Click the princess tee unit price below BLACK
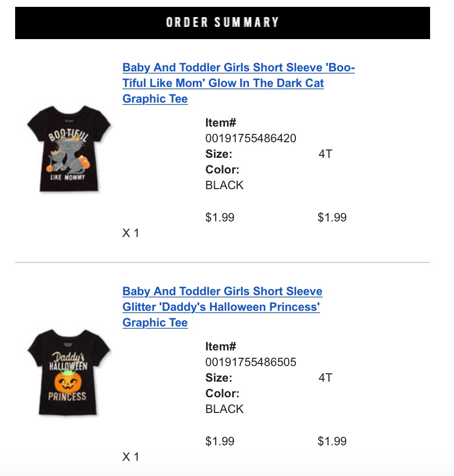 coord(220,441)
